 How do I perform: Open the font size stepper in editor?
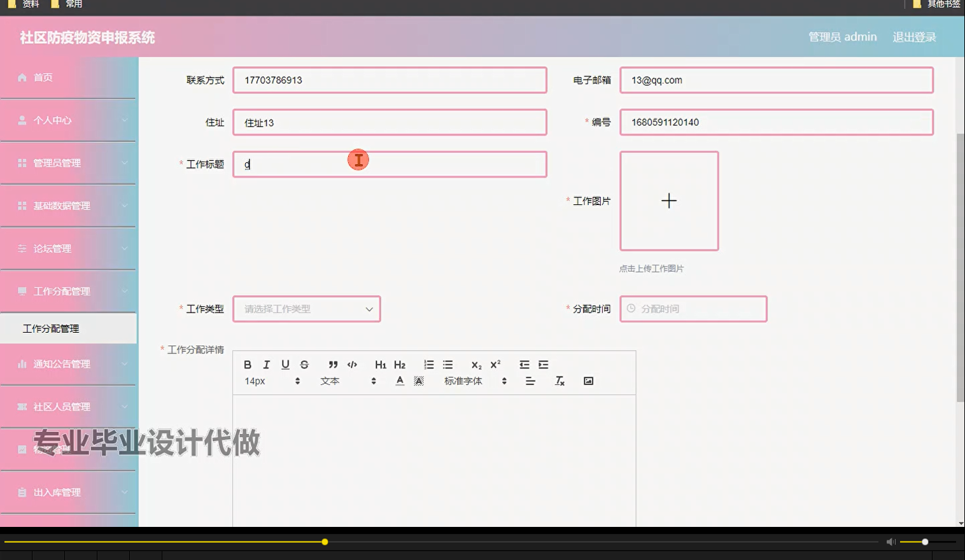(297, 381)
